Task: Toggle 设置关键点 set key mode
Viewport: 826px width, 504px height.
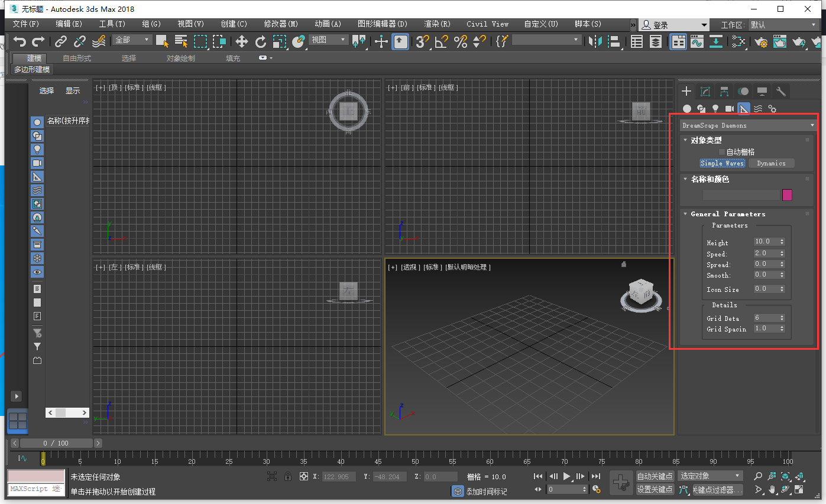Action: pyautogui.click(x=655, y=490)
